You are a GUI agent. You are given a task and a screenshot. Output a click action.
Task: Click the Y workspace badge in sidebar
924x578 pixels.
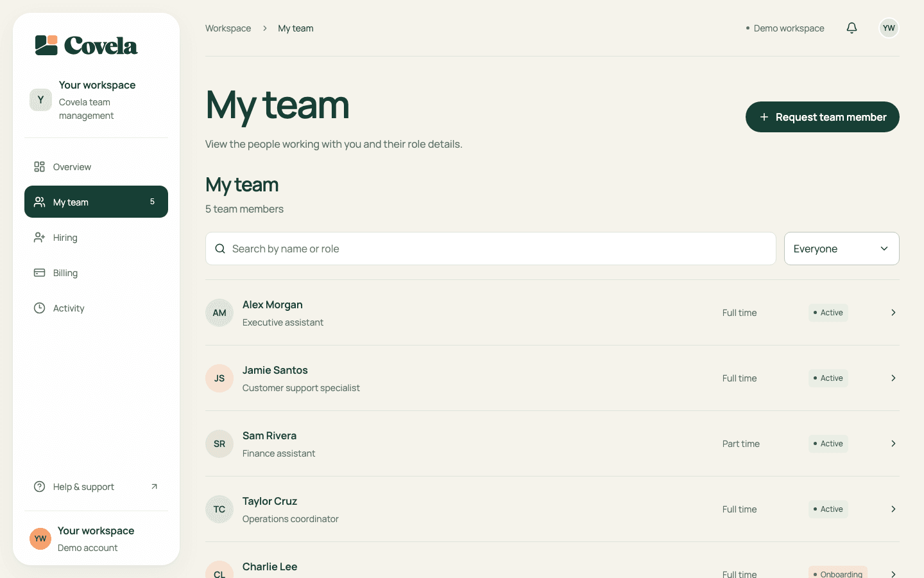40,100
